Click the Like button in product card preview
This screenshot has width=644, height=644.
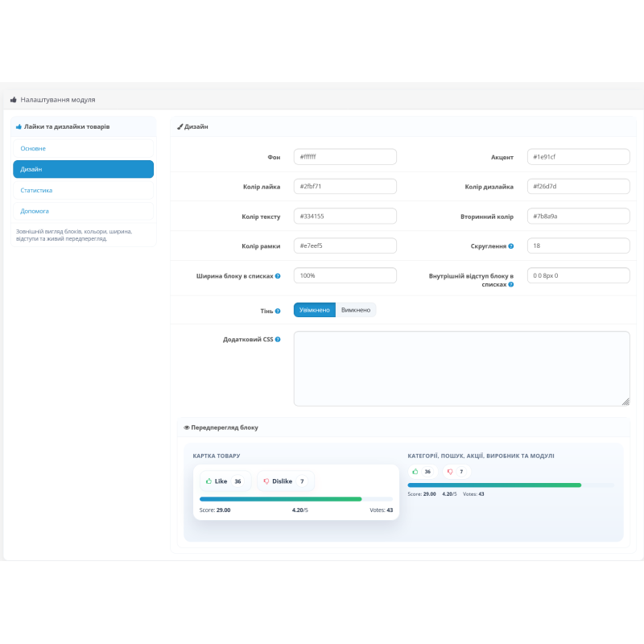click(x=225, y=481)
